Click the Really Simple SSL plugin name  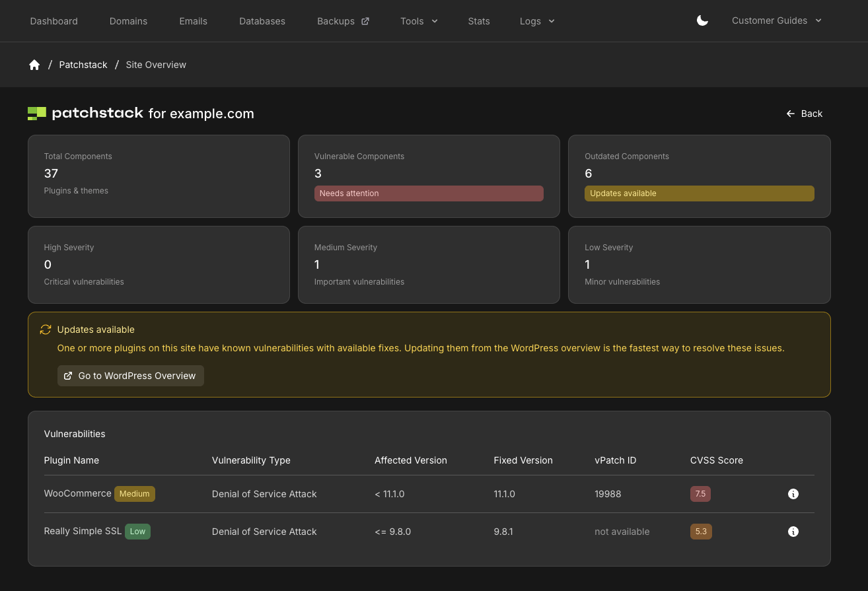83,531
